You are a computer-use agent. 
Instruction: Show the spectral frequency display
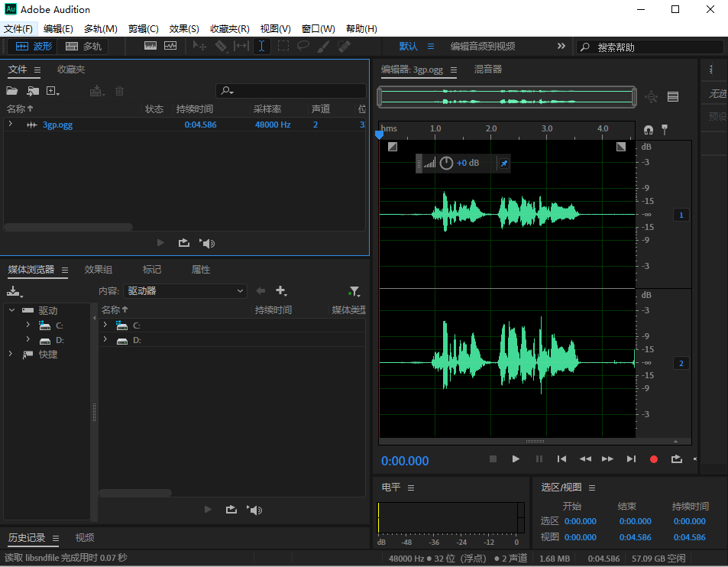pos(150,46)
